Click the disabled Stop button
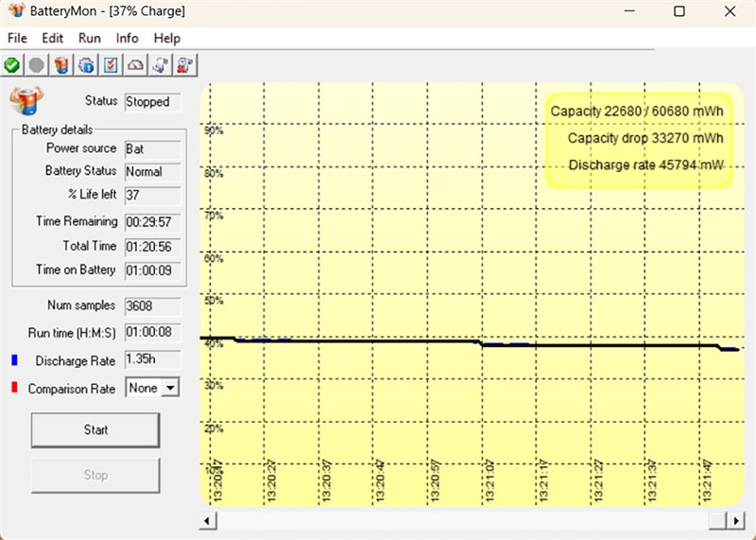 click(x=95, y=476)
